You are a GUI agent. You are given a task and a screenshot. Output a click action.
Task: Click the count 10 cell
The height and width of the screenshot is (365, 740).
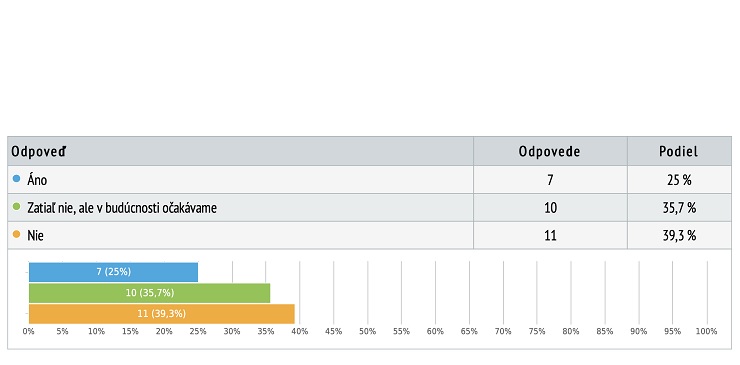[x=550, y=207]
